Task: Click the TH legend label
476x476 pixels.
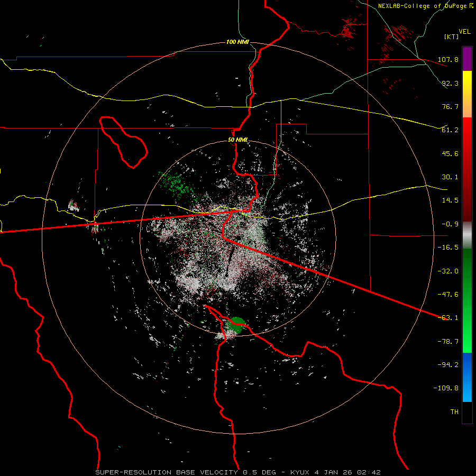Action: click(x=454, y=412)
